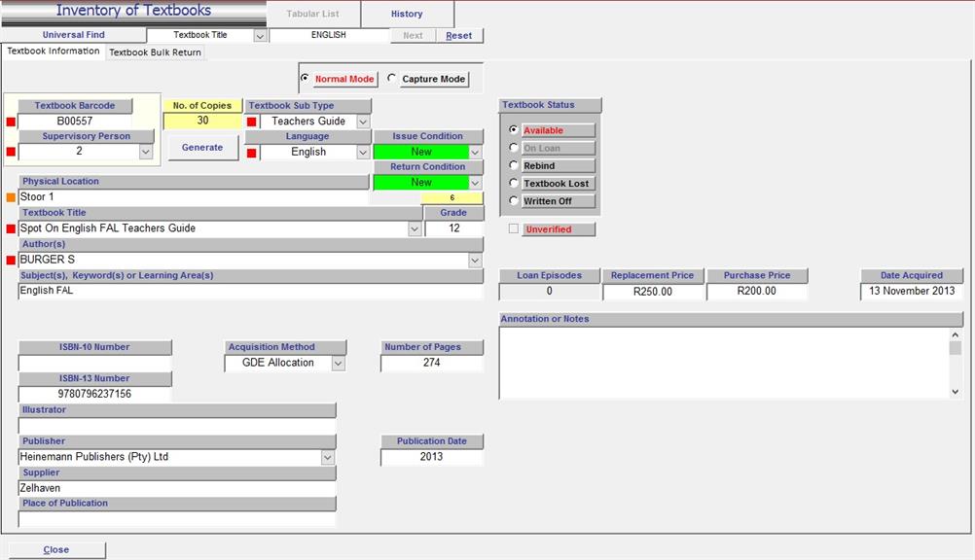This screenshot has height=560, width=975.
Task: Click red marker beside Textbook Barcode field
Action: pos(12,122)
